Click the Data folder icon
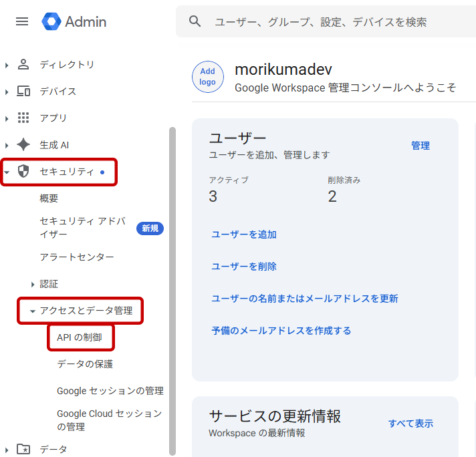 (23, 449)
